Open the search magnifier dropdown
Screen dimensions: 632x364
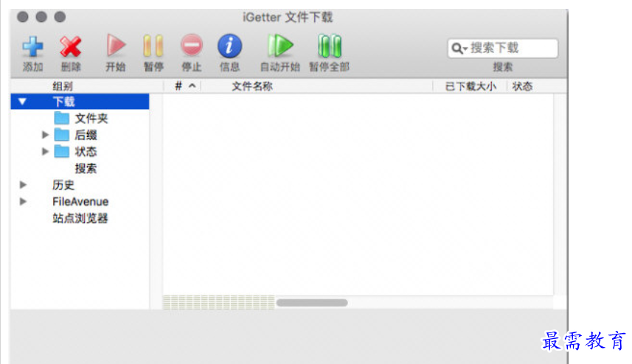459,49
